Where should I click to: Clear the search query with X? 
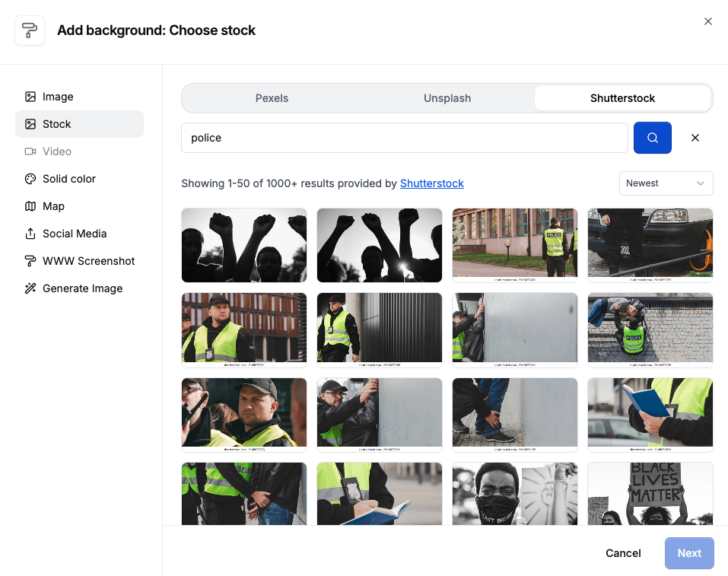coord(695,138)
